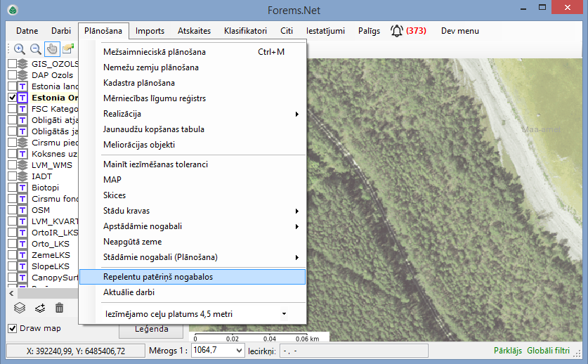Enable the OSM layer checkbox
The height and width of the screenshot is (364, 588).
click(13, 210)
